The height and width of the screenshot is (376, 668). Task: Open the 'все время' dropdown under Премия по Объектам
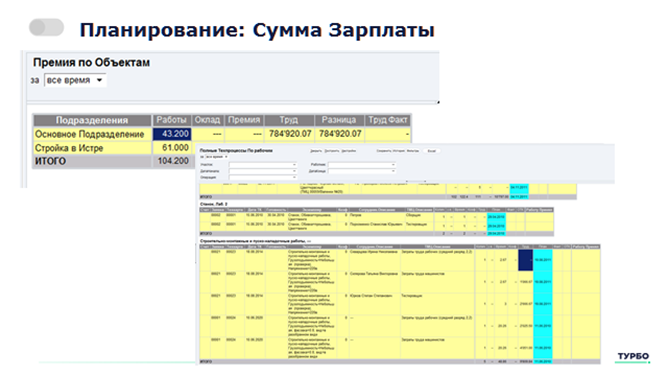(x=75, y=80)
